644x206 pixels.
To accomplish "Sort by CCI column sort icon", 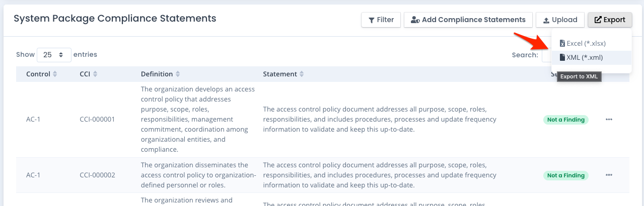I will tap(95, 74).
